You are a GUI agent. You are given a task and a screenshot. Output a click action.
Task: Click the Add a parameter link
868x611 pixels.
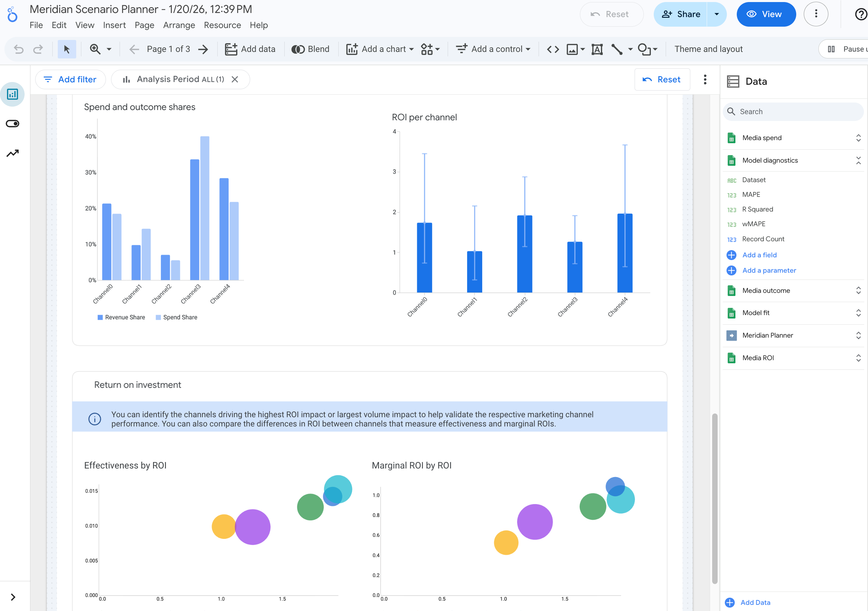pyautogui.click(x=769, y=270)
